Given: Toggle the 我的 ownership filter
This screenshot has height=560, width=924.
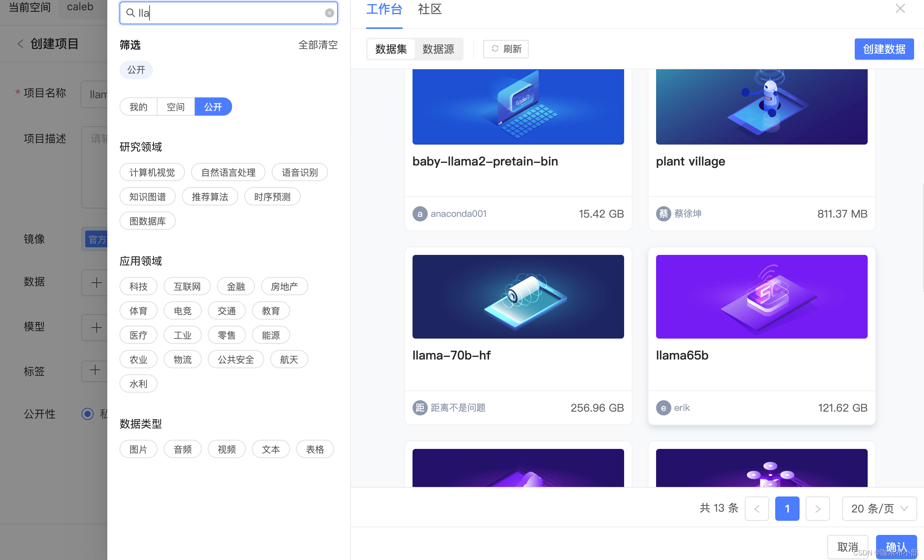Looking at the screenshot, I should click(x=138, y=107).
